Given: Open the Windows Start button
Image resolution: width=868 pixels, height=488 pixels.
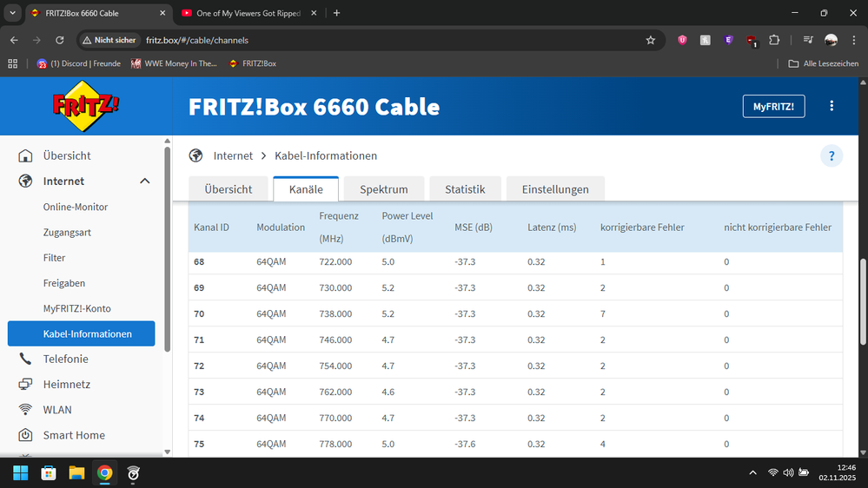Looking at the screenshot, I should click(21, 473).
